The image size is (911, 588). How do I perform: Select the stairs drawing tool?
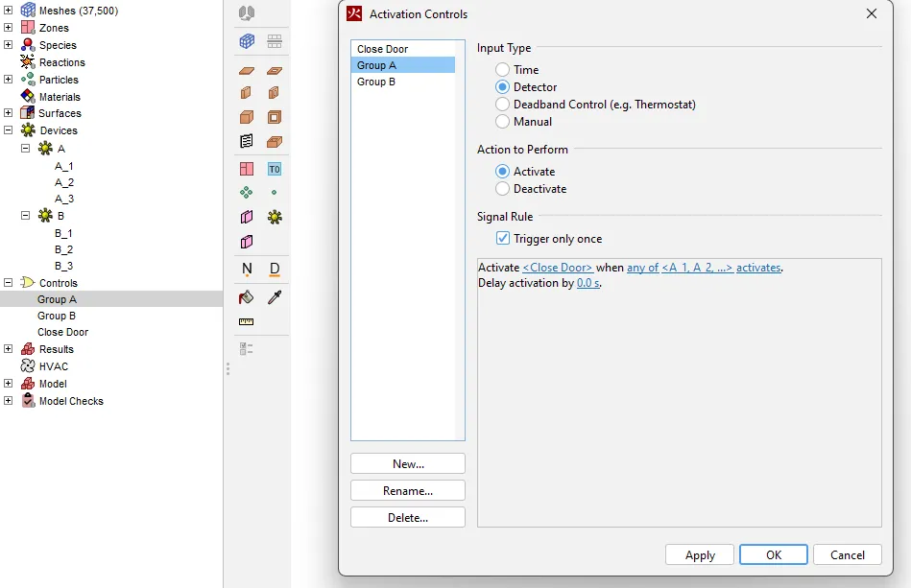247,141
